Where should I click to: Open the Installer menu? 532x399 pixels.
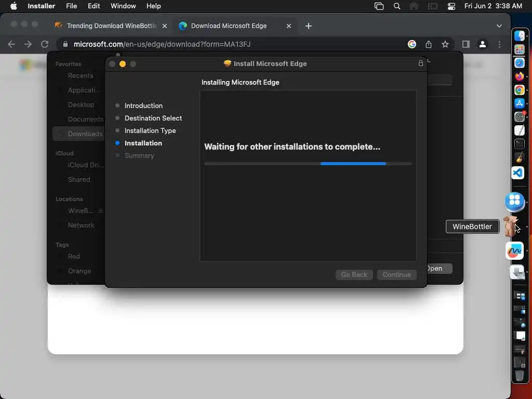(41, 6)
